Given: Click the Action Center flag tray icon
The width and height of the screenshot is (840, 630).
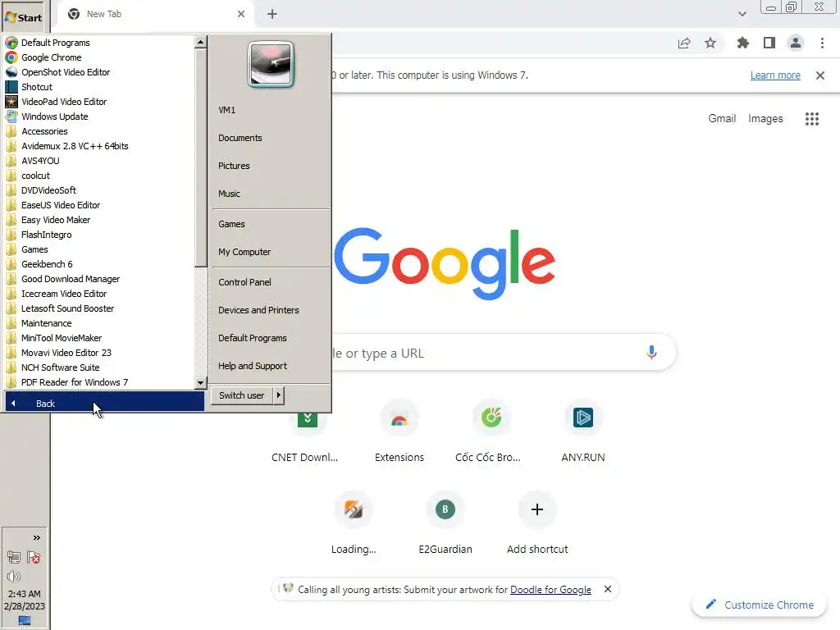Looking at the screenshot, I should tap(33, 558).
